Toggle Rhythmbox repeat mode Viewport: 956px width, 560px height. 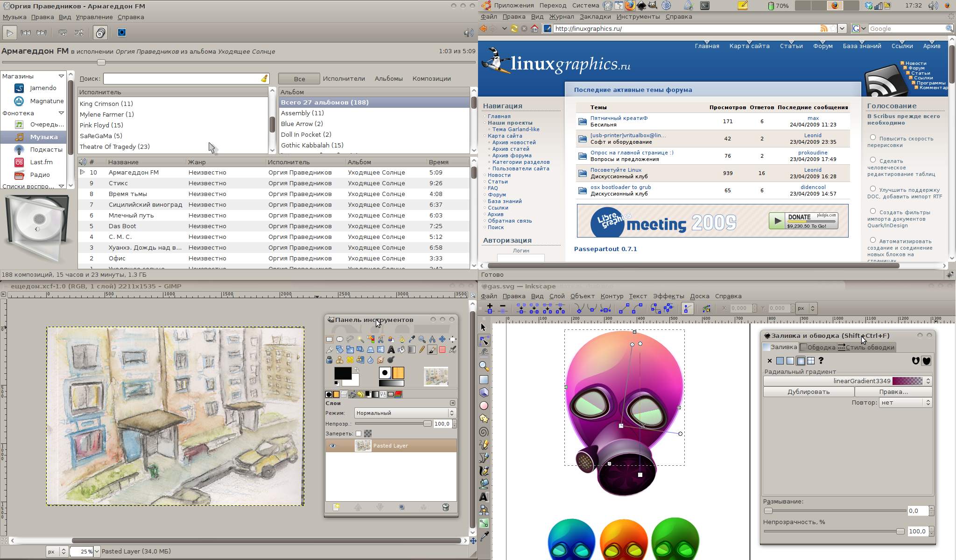[x=63, y=33]
